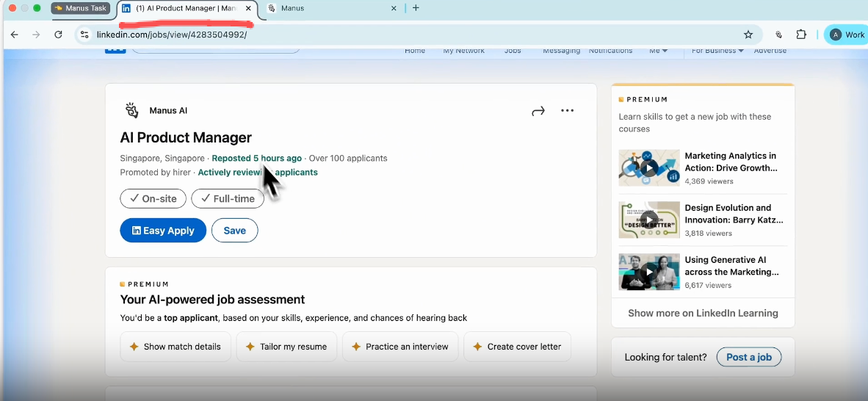Image resolution: width=868 pixels, height=401 pixels.
Task: Open the Manus AI company link
Action: tap(168, 110)
